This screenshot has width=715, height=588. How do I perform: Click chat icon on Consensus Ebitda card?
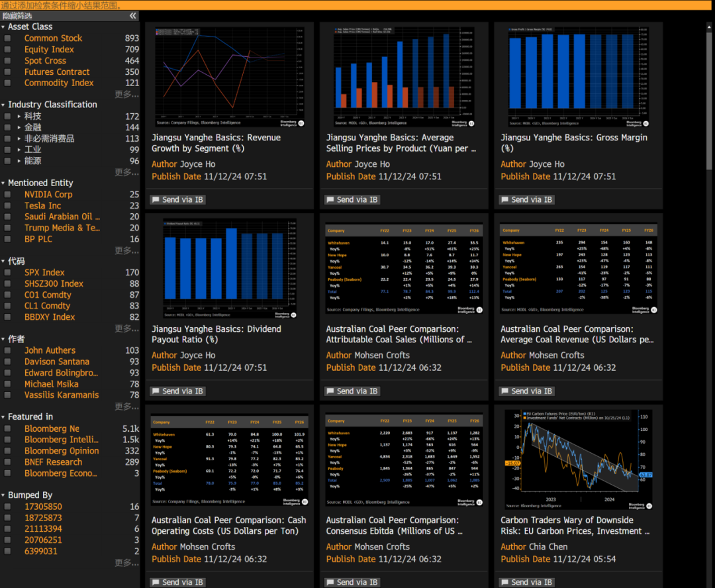point(330,583)
